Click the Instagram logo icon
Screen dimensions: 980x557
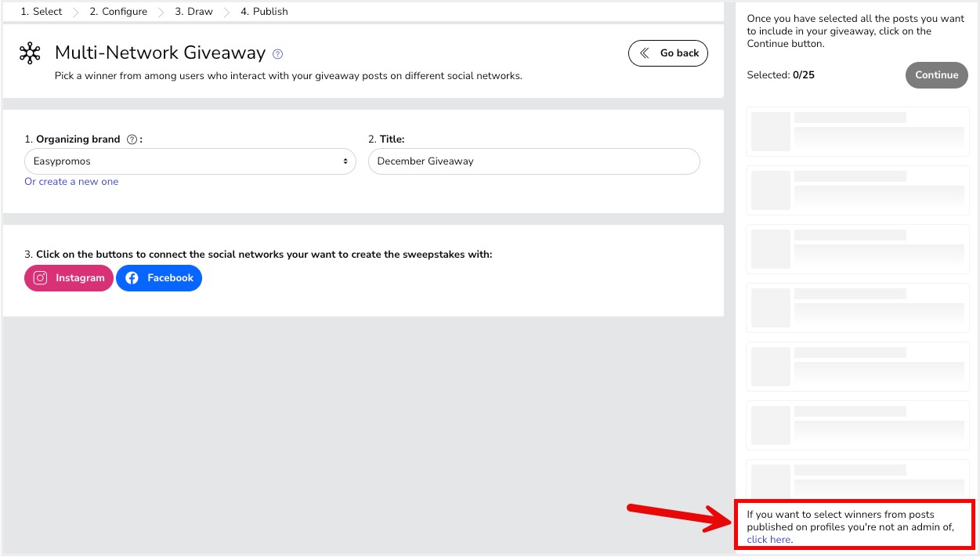pos(40,278)
